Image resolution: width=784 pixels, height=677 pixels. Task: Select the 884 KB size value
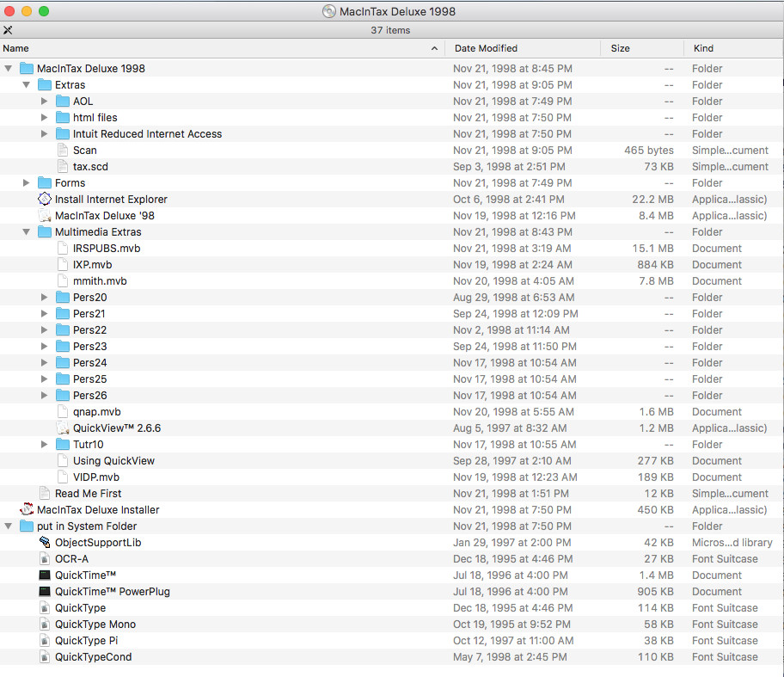[x=656, y=265]
